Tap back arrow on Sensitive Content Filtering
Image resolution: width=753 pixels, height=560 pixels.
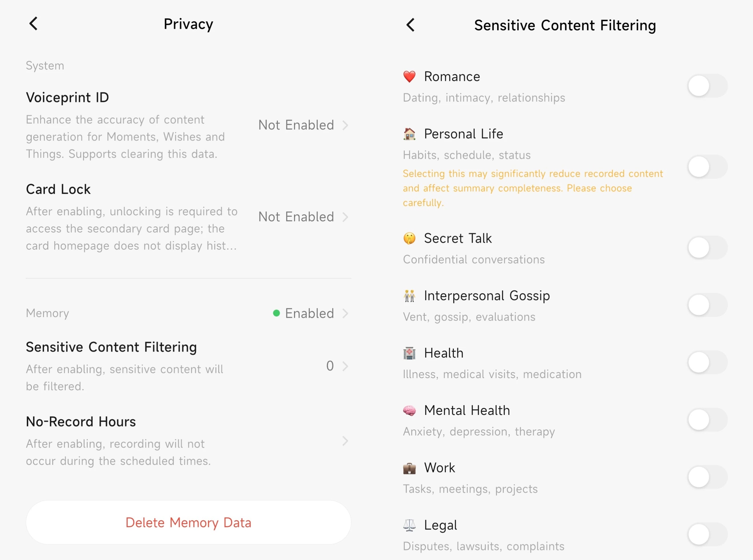[x=410, y=25]
